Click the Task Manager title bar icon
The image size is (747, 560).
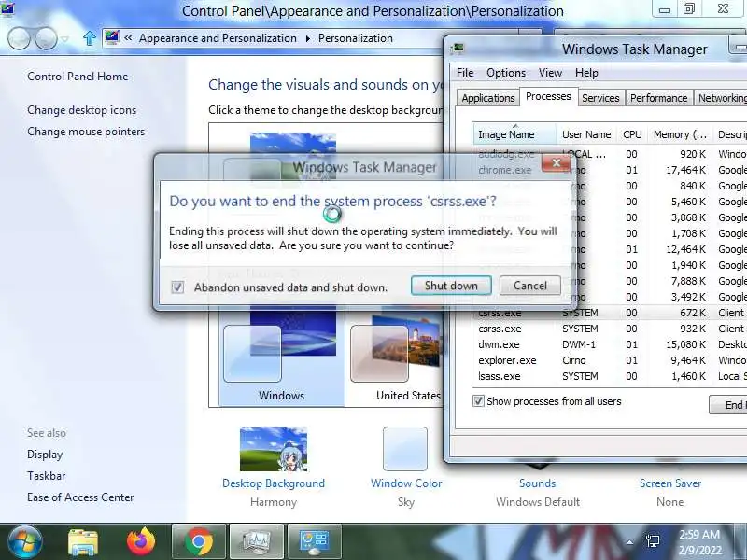[x=458, y=49]
